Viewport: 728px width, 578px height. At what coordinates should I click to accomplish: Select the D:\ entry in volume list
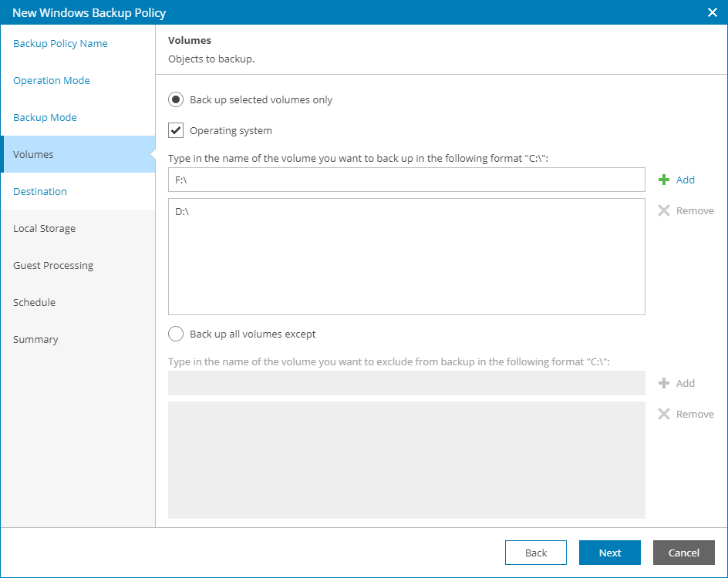[183, 211]
